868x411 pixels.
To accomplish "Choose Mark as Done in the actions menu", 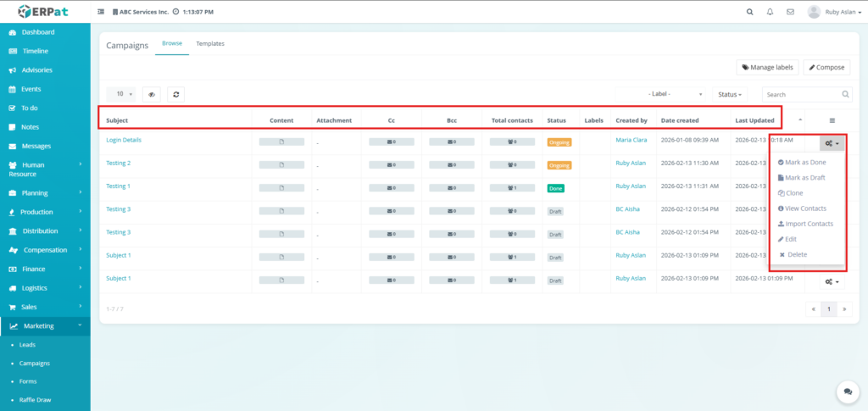I will pyautogui.click(x=801, y=162).
